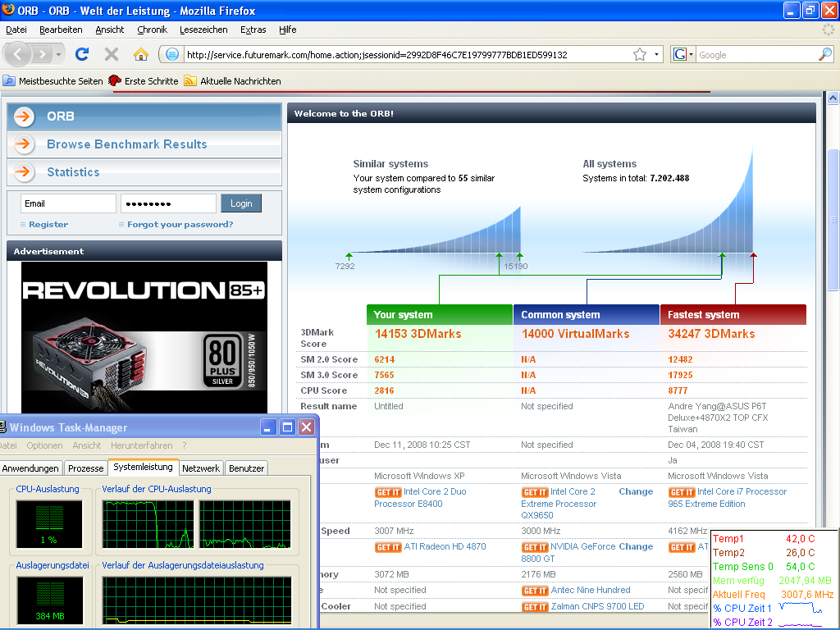Open the Google search engine selector dropdown
This screenshot has height=630, width=840.
[x=683, y=55]
